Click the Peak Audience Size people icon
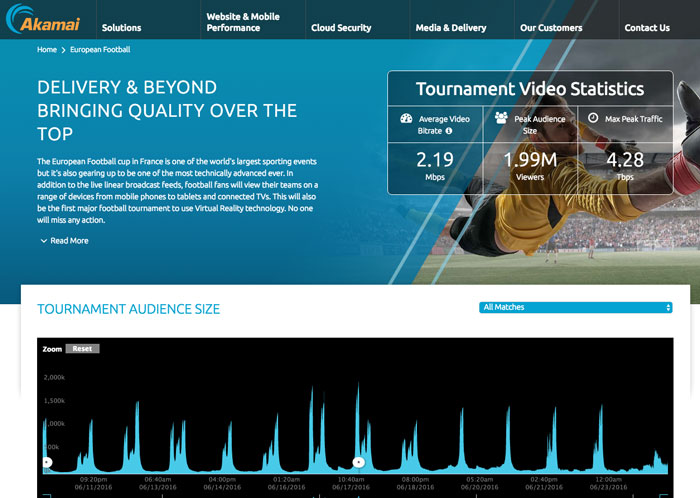The width and height of the screenshot is (700, 498). (501, 118)
